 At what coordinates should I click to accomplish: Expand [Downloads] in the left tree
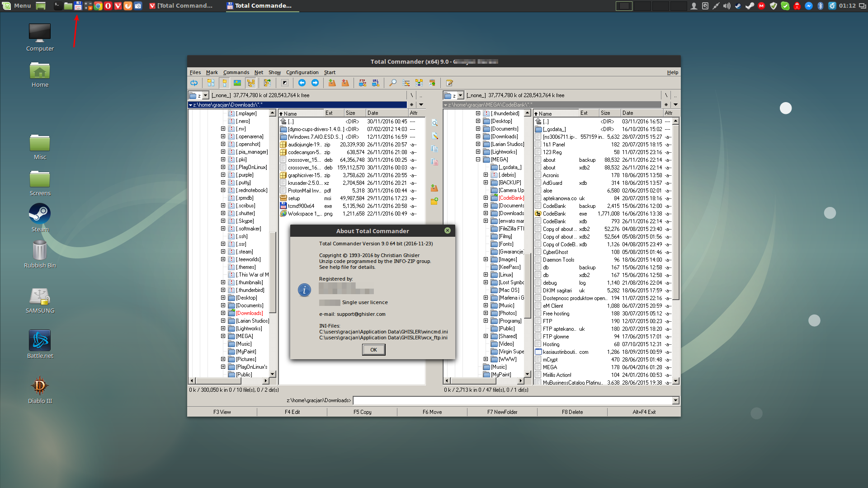tap(223, 313)
